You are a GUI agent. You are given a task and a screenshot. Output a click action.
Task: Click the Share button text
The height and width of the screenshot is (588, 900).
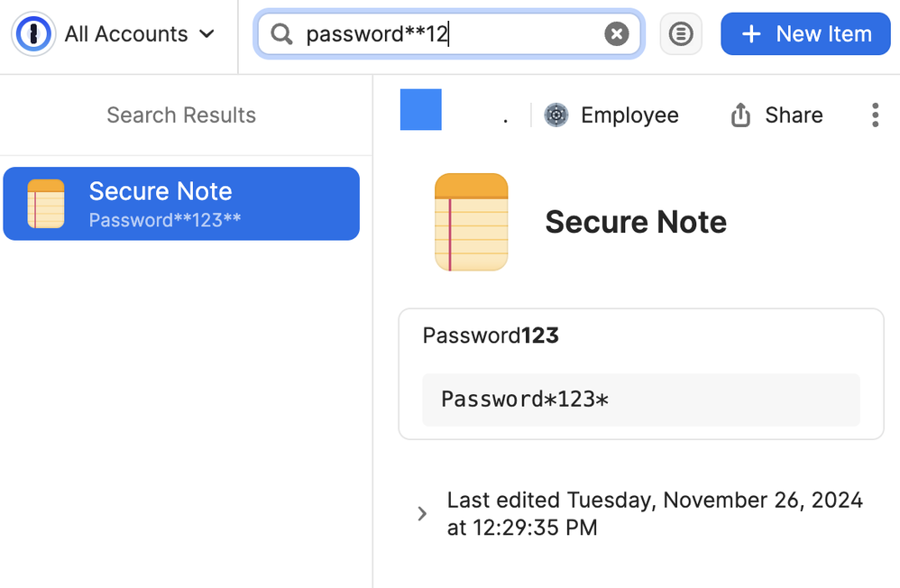pyautogui.click(x=794, y=115)
